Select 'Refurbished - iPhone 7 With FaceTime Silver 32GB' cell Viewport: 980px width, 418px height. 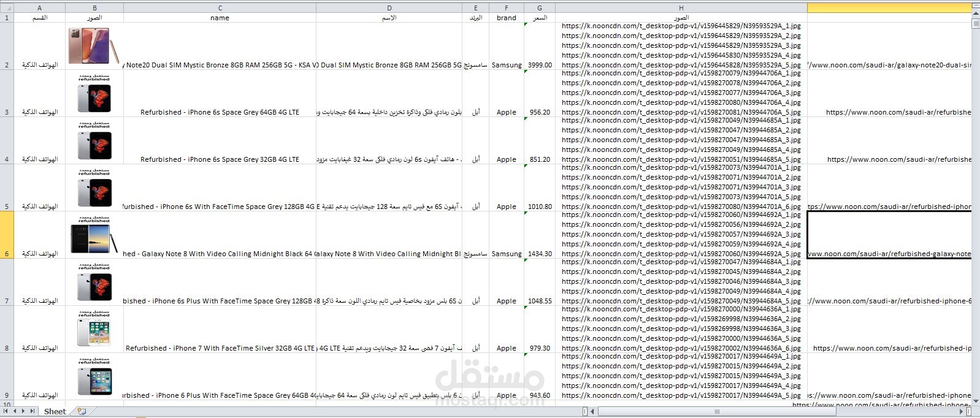tap(220, 330)
